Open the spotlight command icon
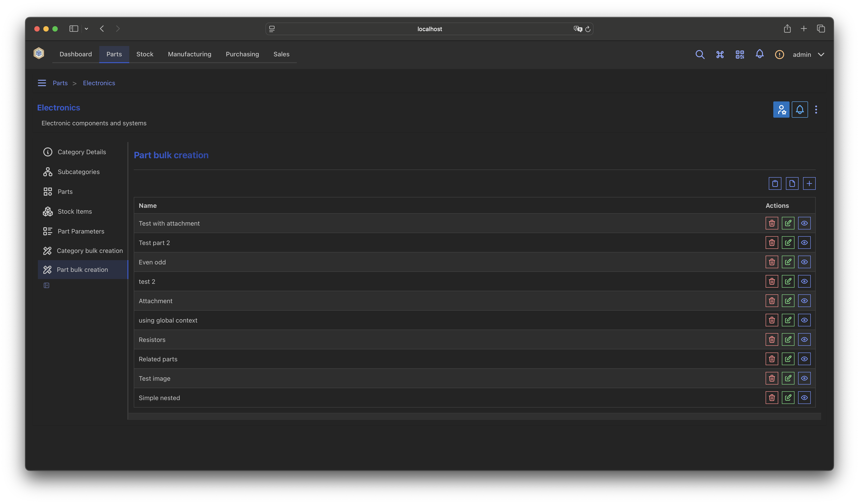 [x=720, y=55]
